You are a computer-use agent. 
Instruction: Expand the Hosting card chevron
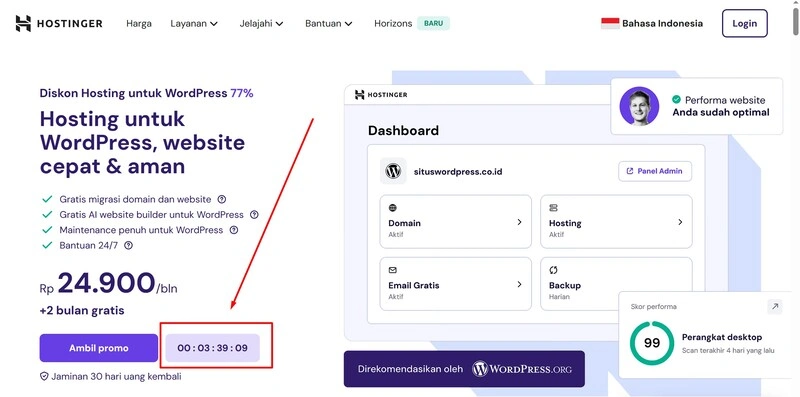pyautogui.click(x=680, y=222)
